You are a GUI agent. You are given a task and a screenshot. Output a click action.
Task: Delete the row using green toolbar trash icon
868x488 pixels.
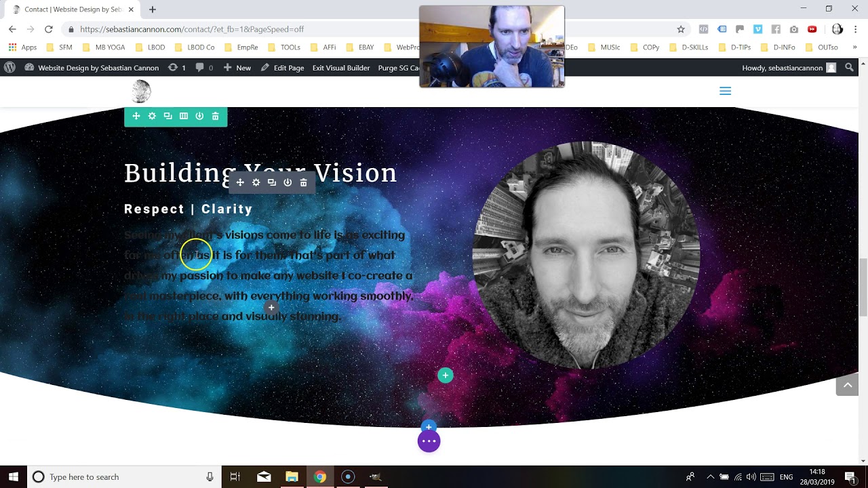[216, 117]
